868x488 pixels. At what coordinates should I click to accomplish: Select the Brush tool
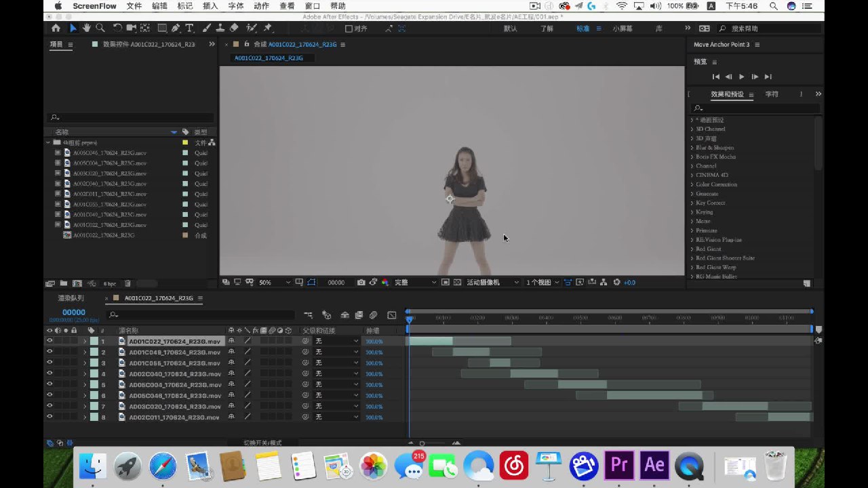[x=208, y=28]
